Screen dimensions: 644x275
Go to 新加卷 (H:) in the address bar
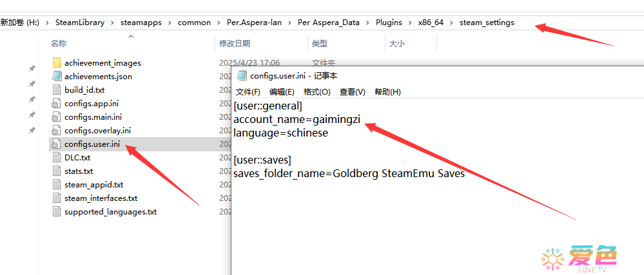(x=20, y=23)
